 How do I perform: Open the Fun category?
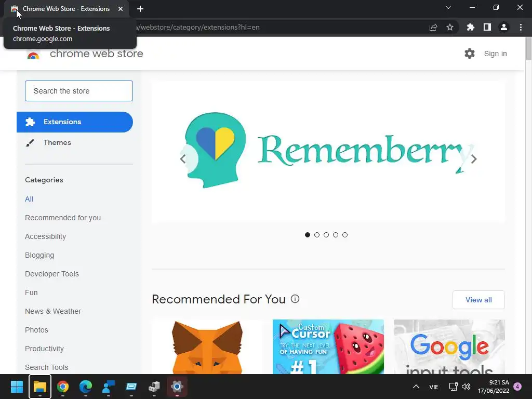(x=31, y=292)
